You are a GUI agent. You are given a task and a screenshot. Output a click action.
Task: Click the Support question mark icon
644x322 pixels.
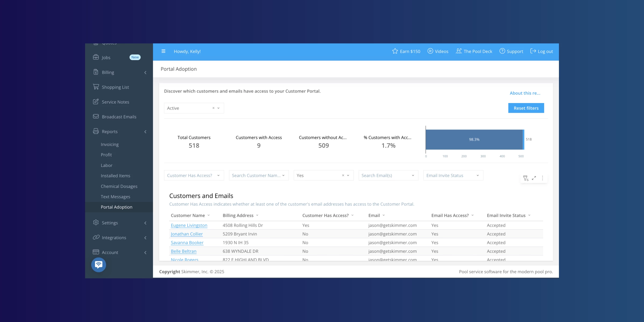pos(502,51)
